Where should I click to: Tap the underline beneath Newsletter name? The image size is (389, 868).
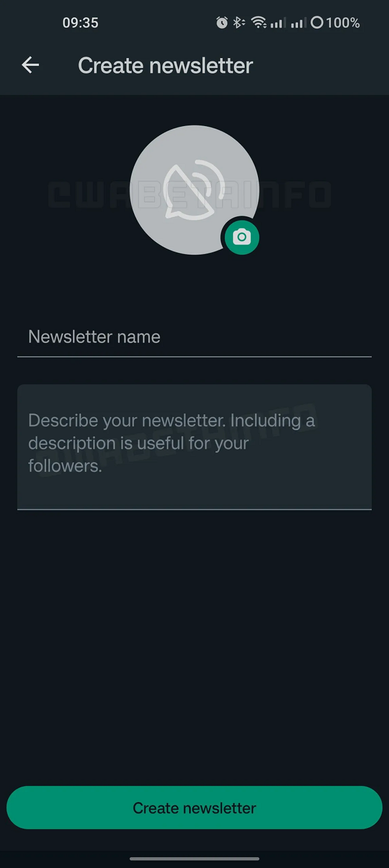(x=194, y=356)
